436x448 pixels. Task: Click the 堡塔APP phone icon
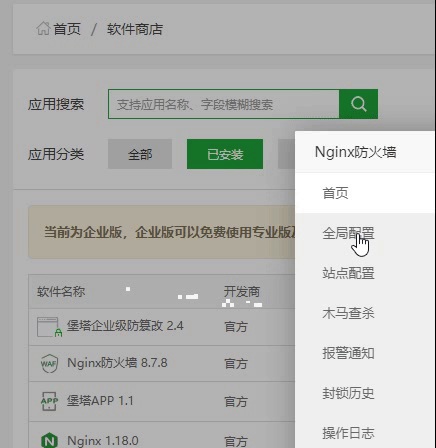[49, 401]
